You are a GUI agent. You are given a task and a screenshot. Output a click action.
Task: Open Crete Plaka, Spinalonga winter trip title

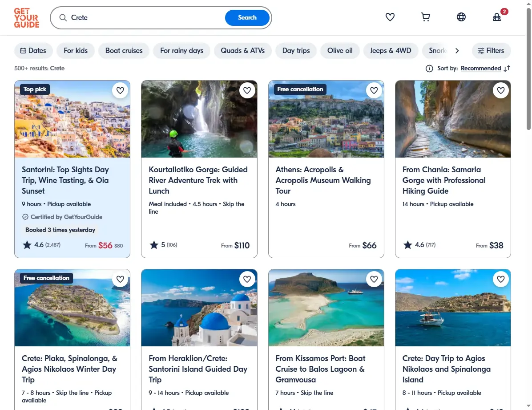click(x=69, y=369)
